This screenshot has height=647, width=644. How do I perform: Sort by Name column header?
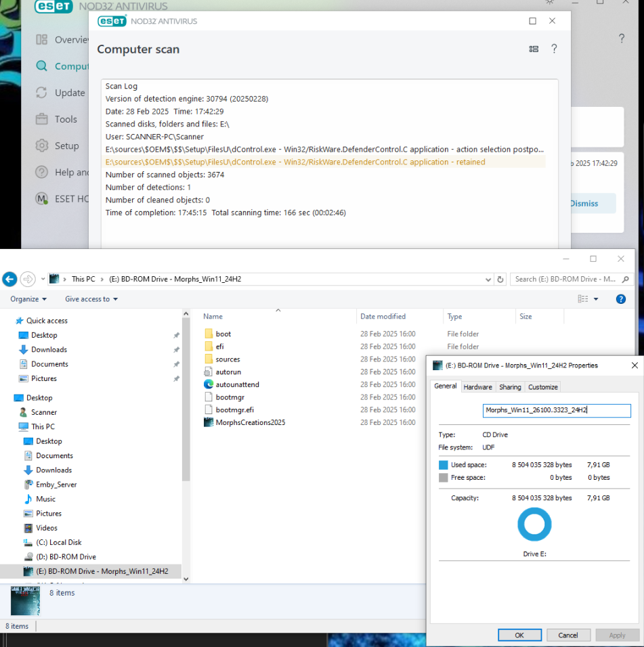pos(213,317)
